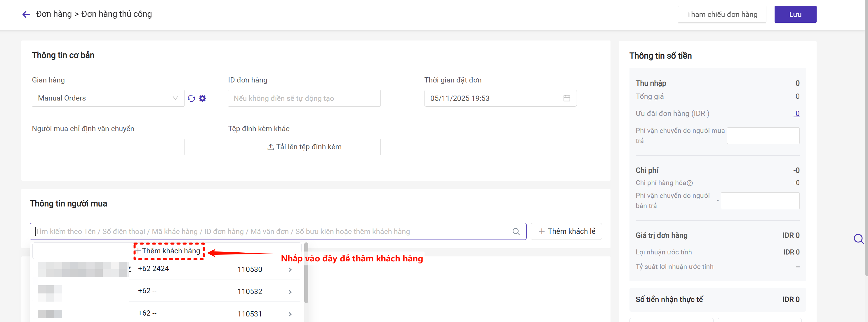Image resolution: width=868 pixels, height=322 pixels.
Task: Click the refresh icon beside Gian hàng
Action: click(191, 98)
